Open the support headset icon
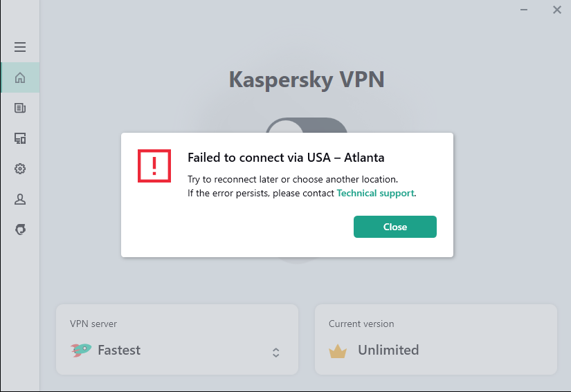The image size is (571, 392). pyautogui.click(x=20, y=230)
